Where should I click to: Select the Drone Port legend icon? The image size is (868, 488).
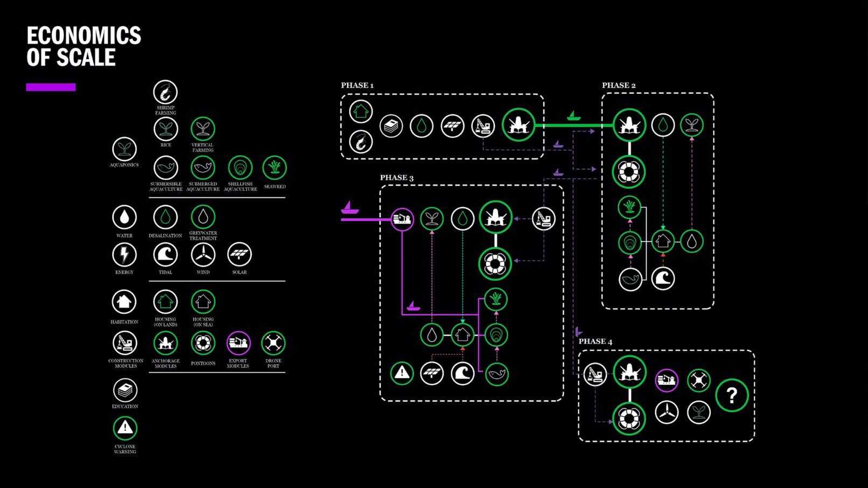click(274, 343)
